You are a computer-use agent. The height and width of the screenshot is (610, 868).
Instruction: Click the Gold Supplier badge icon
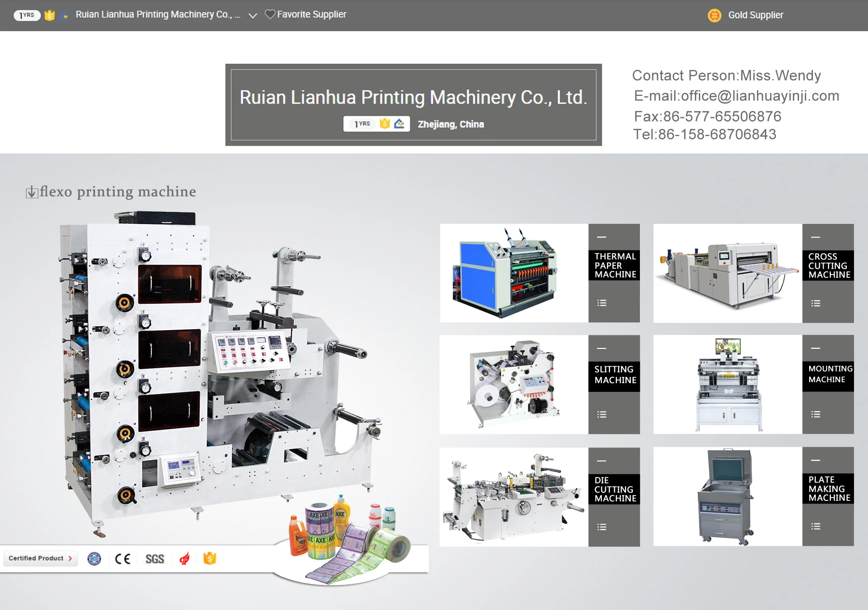pos(714,15)
